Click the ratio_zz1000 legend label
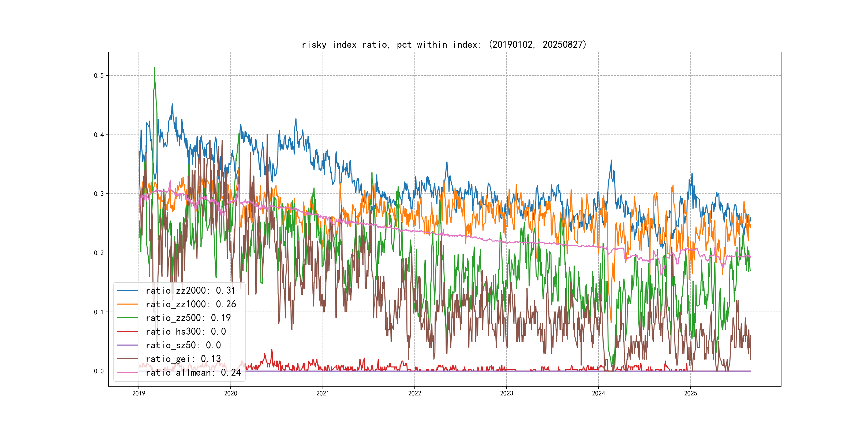The height and width of the screenshot is (434, 868). [191, 304]
